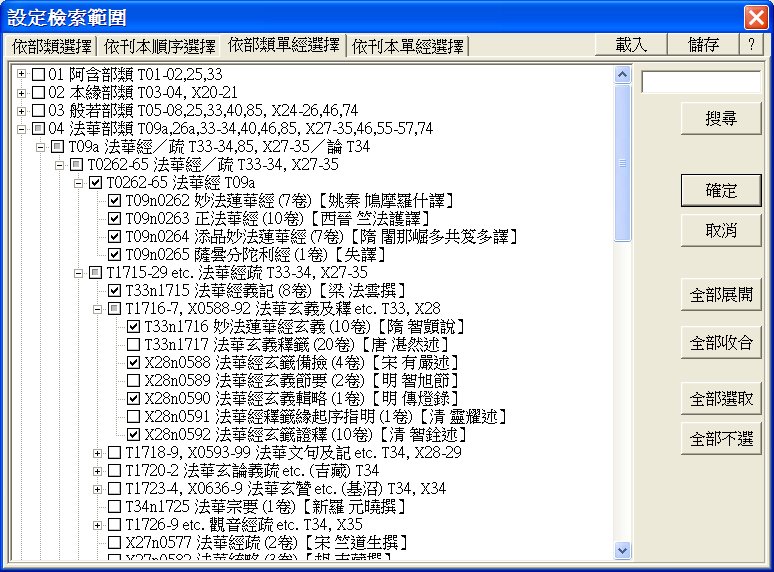Open help with the ? button

(x=751, y=45)
